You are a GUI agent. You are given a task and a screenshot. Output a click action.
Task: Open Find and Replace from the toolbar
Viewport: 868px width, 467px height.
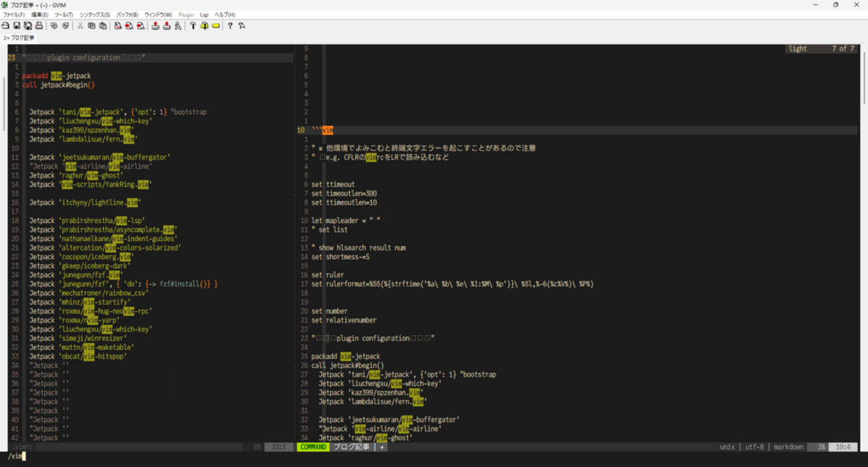[118, 26]
